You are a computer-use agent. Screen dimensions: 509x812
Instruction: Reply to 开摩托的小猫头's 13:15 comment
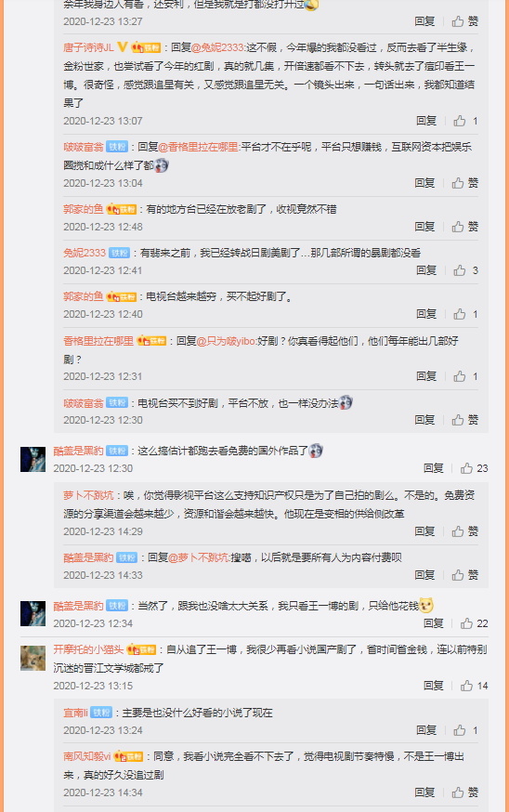(x=434, y=686)
